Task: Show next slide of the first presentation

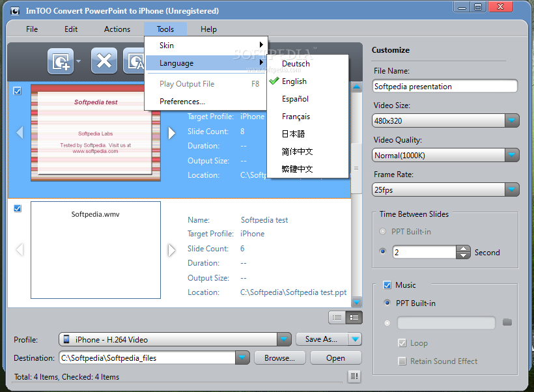Action: point(172,133)
